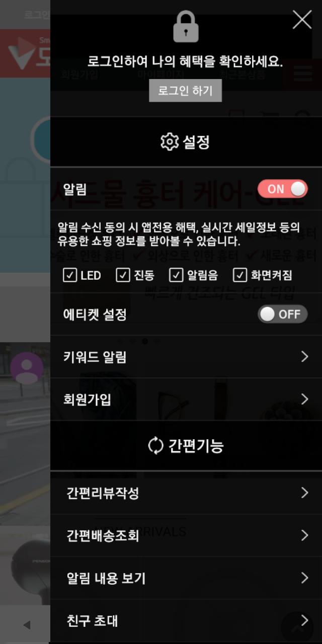Turn off the 알림 notification switch
The image size is (322, 644).
pyautogui.click(x=282, y=189)
